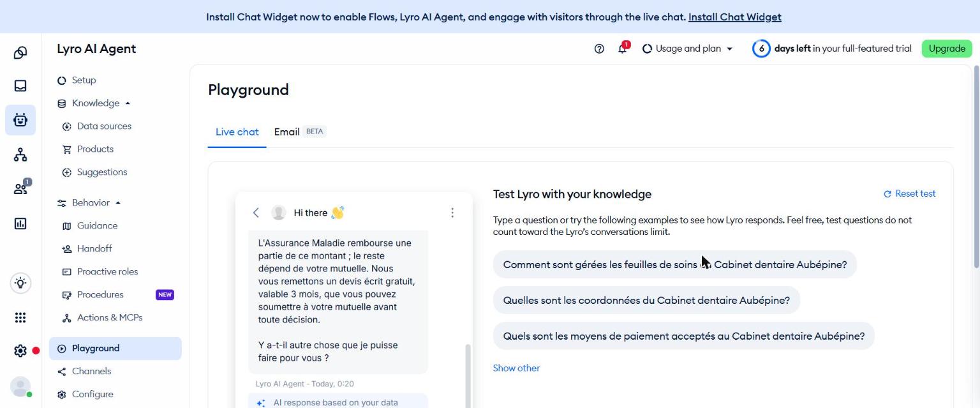Viewport: 980px width, 408px height.
Task: Select the Live chat tab
Action: [237, 132]
